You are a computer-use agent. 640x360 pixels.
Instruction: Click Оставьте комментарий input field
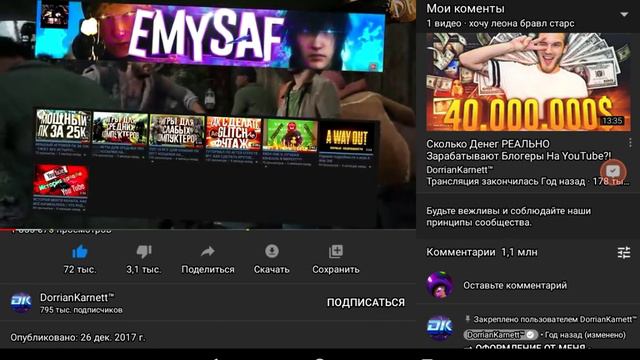515,285
